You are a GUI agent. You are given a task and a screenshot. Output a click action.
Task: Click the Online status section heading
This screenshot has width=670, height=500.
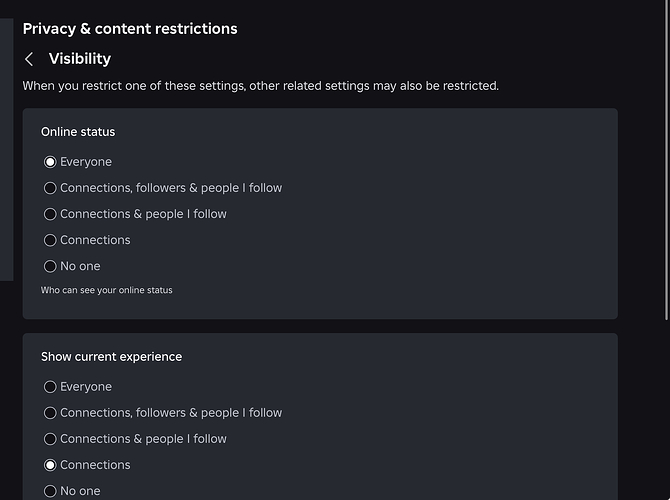(x=78, y=132)
